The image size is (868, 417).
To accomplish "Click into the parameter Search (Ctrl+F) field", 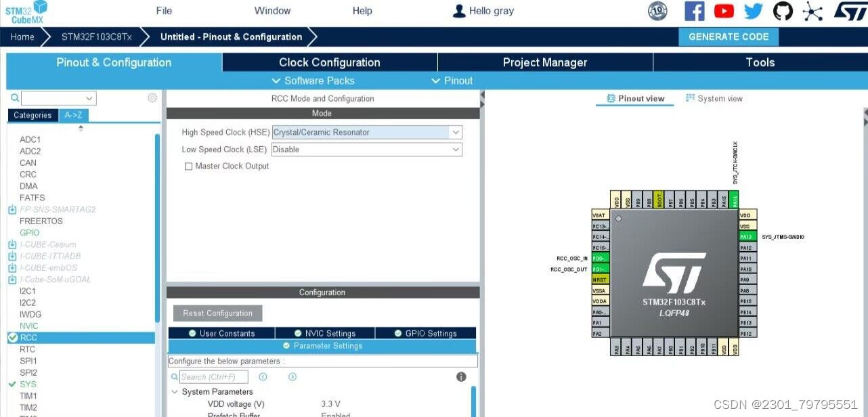I will click(214, 377).
